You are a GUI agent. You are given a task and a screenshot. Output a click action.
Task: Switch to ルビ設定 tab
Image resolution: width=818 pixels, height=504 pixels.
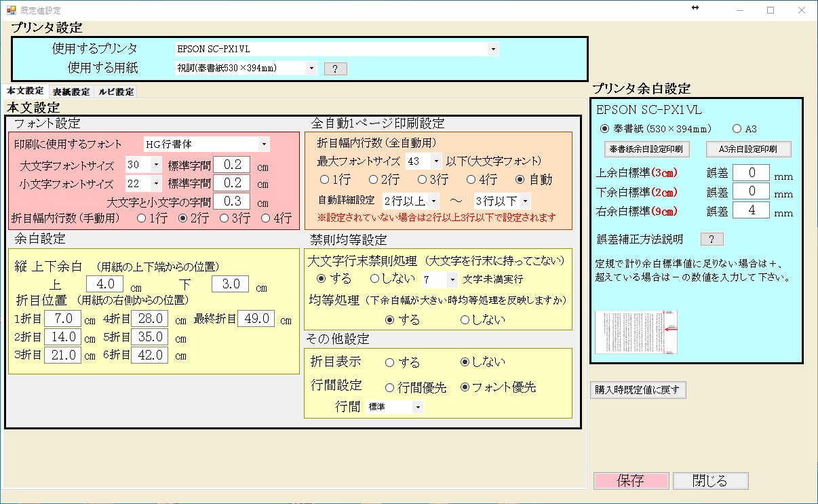point(116,92)
